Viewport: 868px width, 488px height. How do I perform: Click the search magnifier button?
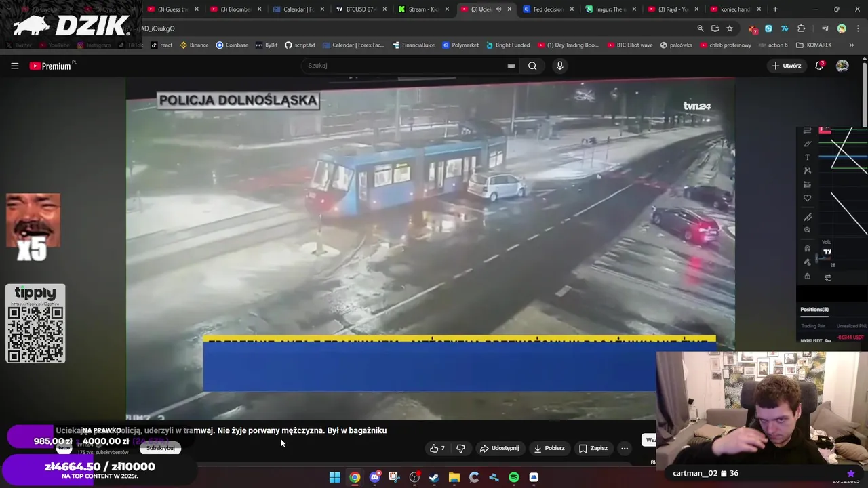pyautogui.click(x=532, y=66)
